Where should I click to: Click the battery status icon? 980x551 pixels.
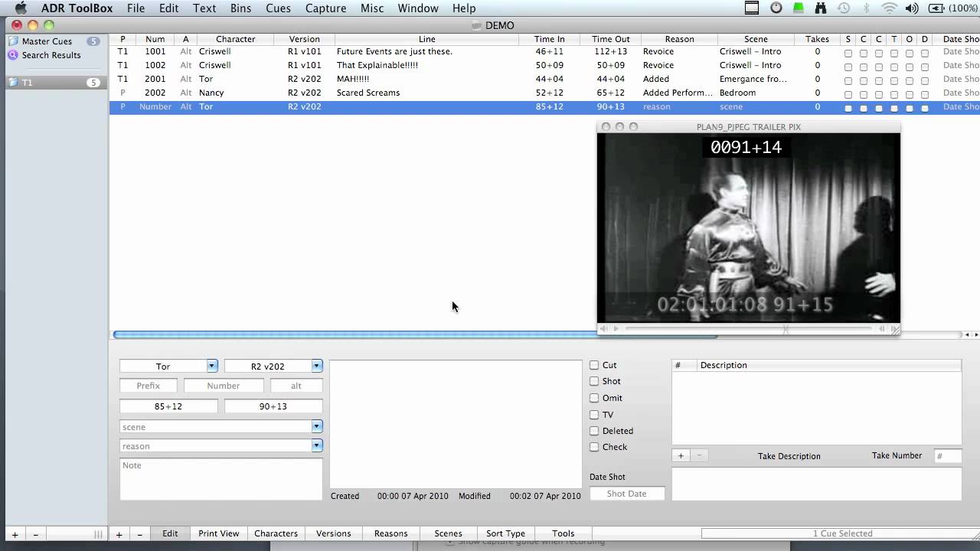coord(936,8)
